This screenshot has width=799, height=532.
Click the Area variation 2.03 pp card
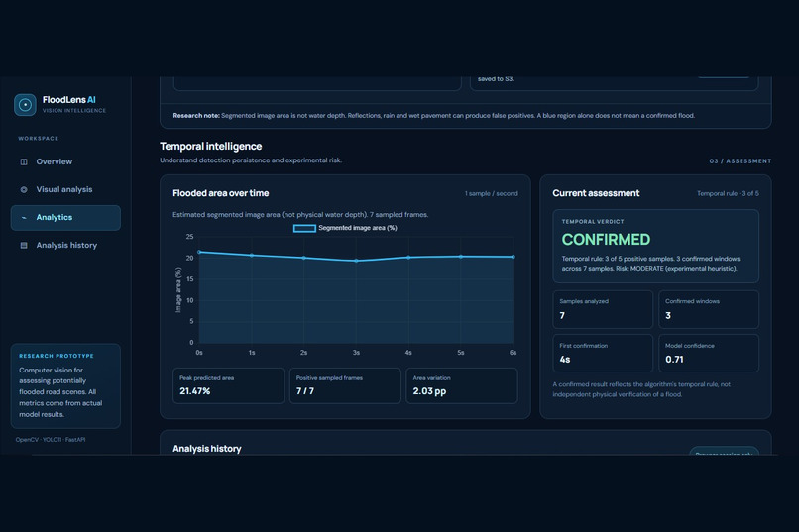pyautogui.click(x=462, y=386)
